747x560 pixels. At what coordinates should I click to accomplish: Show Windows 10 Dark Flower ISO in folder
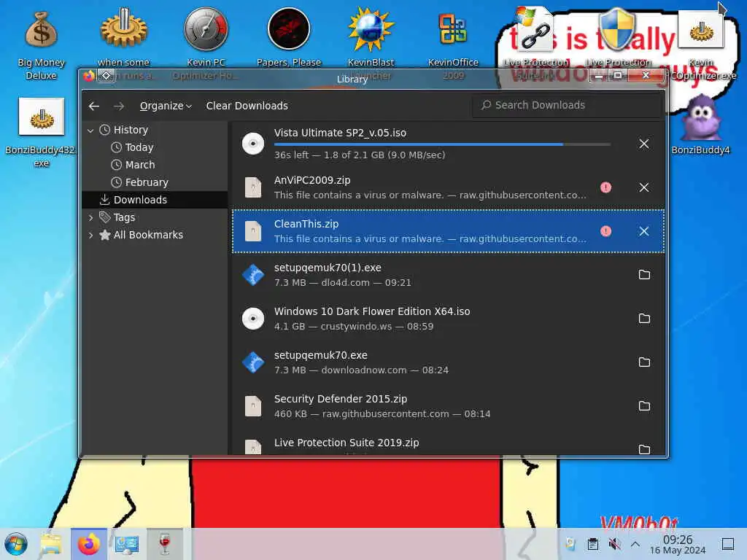coord(644,319)
